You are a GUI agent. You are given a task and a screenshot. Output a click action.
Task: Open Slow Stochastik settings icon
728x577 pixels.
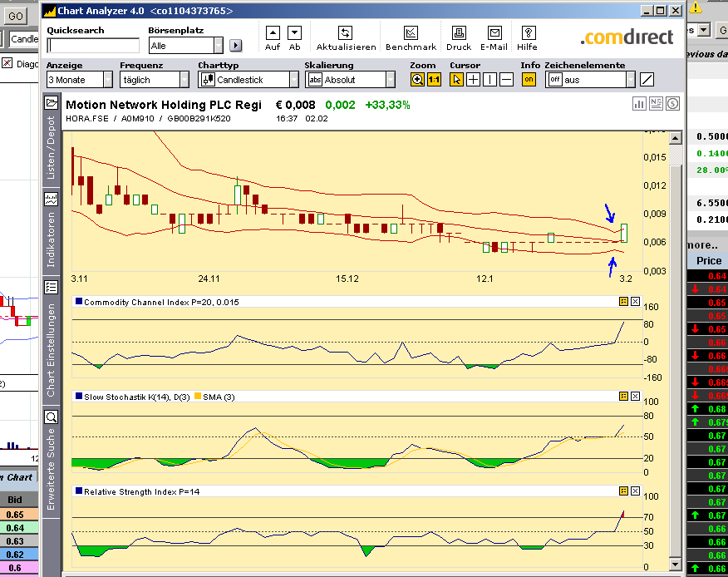[623, 397]
